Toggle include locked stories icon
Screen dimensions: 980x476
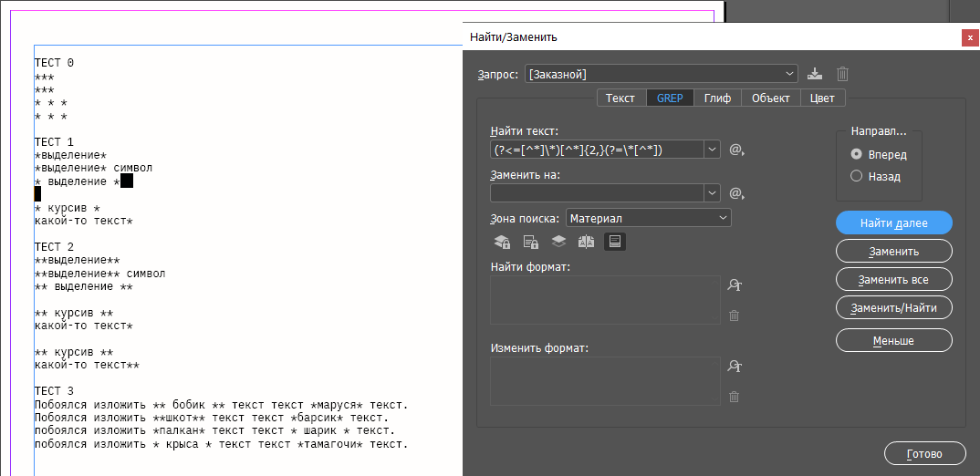(x=530, y=242)
